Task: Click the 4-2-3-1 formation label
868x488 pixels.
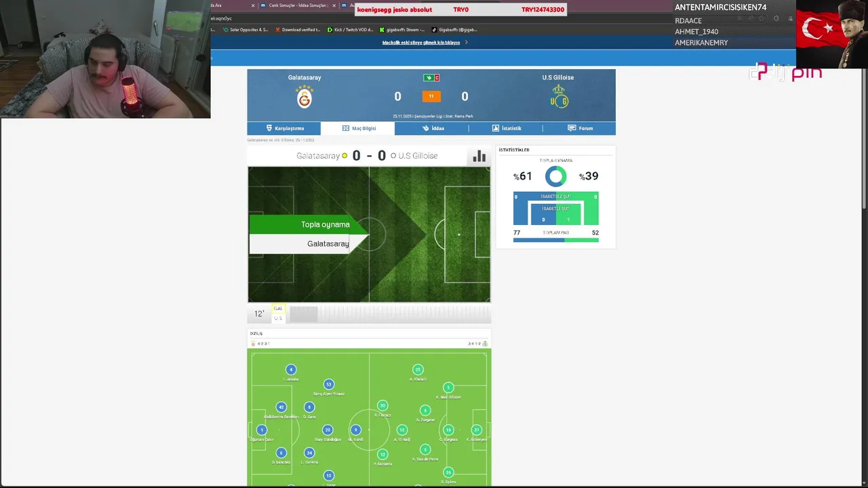Action: (x=264, y=344)
